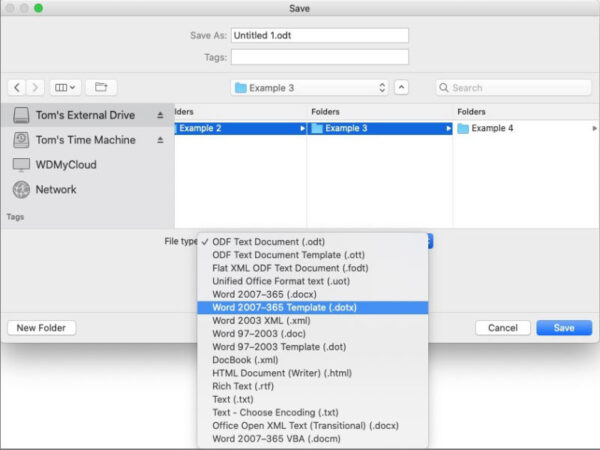This screenshot has height=450, width=600.
Task: Choose Flat XML ODF Text Document (.fodt)
Action: point(313,268)
